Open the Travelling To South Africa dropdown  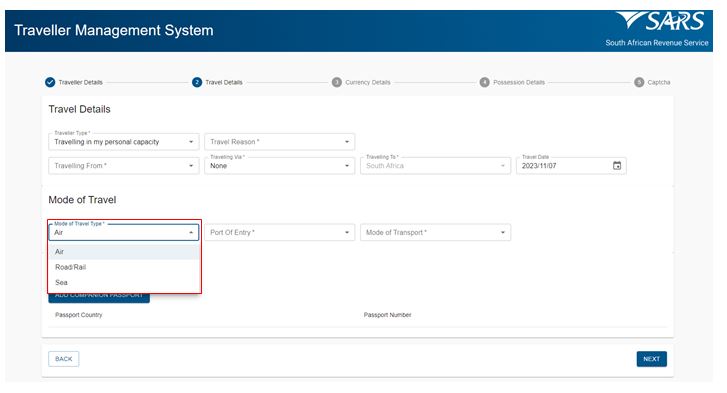pos(435,165)
